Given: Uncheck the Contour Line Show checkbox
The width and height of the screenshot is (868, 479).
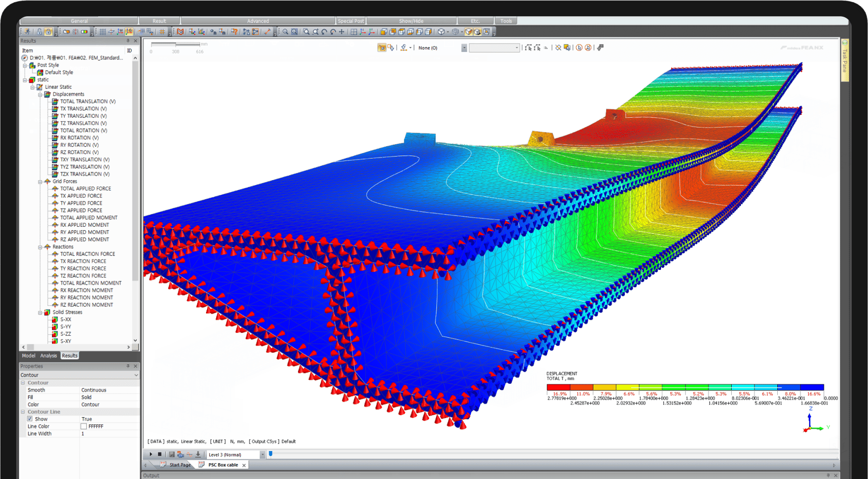Looking at the screenshot, I should point(30,419).
